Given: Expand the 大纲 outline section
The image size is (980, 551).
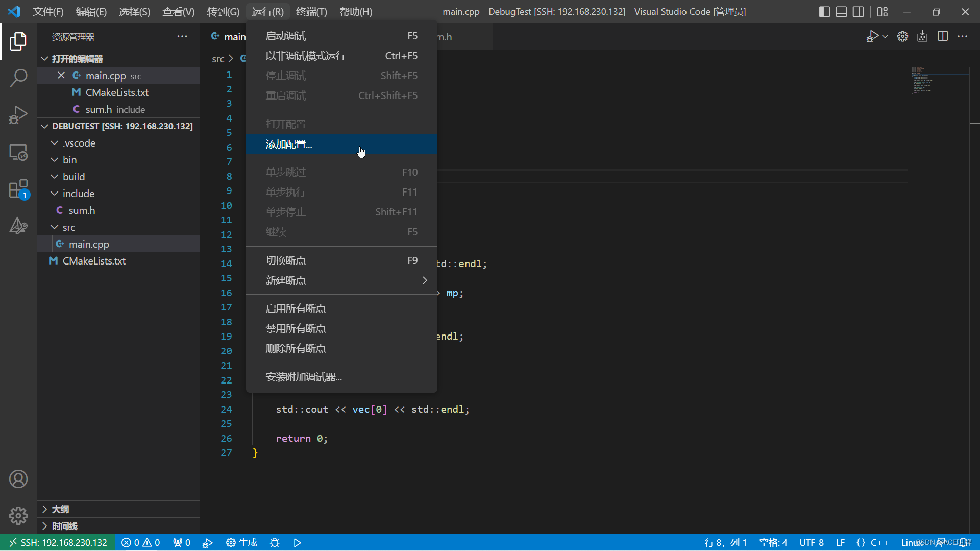Looking at the screenshot, I should point(118,509).
